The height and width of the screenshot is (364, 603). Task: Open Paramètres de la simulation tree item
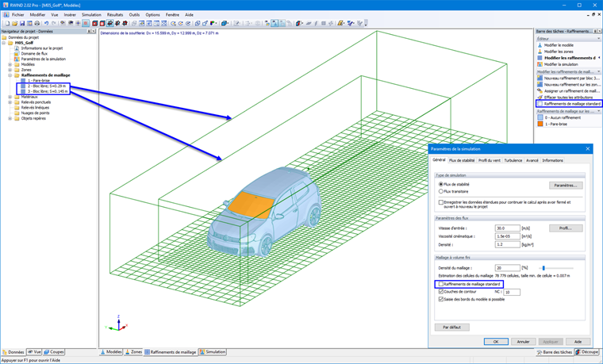pyautogui.click(x=43, y=59)
